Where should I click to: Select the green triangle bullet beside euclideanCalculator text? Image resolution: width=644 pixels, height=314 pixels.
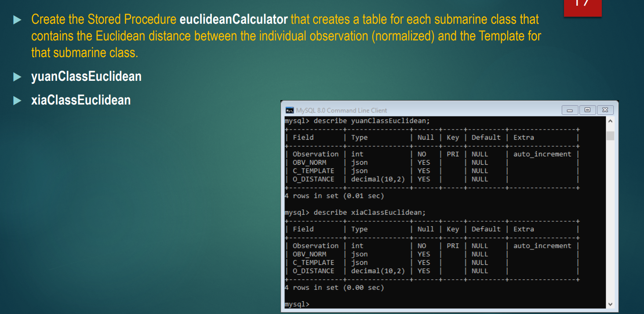pyautogui.click(x=16, y=19)
